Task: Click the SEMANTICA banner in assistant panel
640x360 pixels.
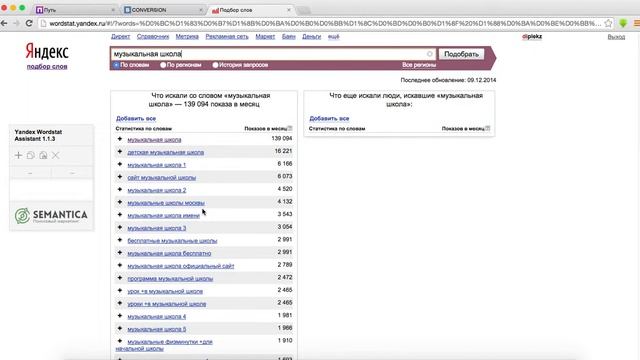Action: (51, 216)
